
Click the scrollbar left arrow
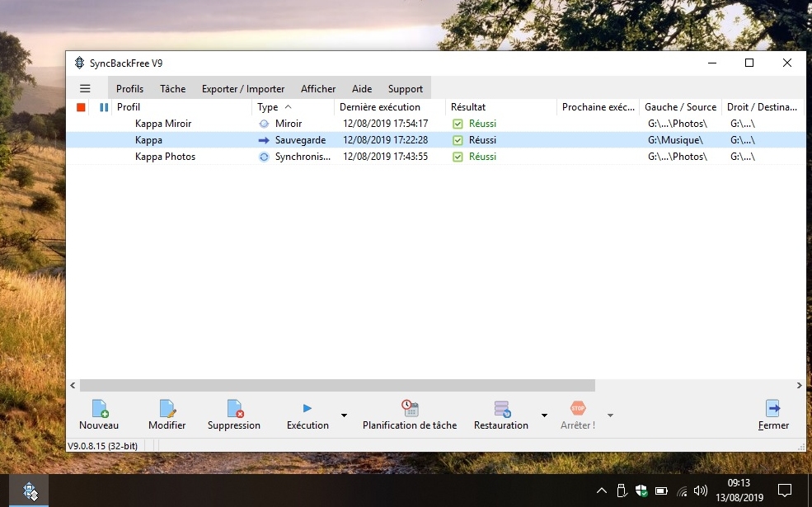tap(73, 385)
